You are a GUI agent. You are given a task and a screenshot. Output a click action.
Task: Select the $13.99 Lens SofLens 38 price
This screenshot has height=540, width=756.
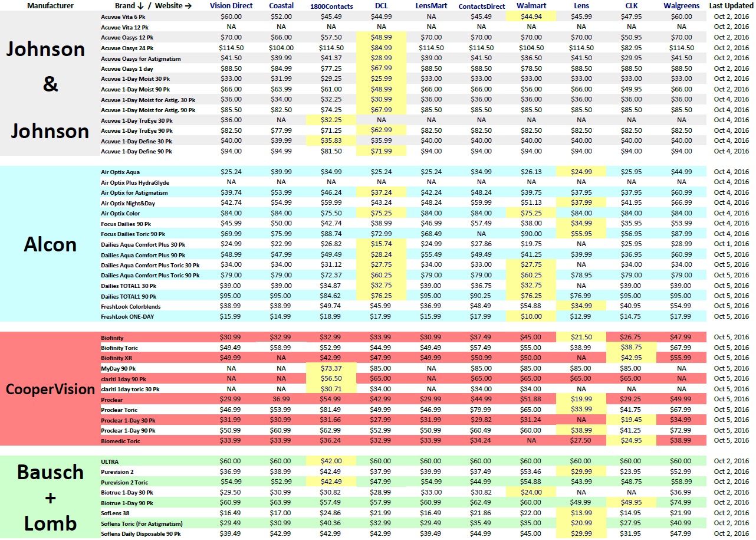tap(581, 513)
